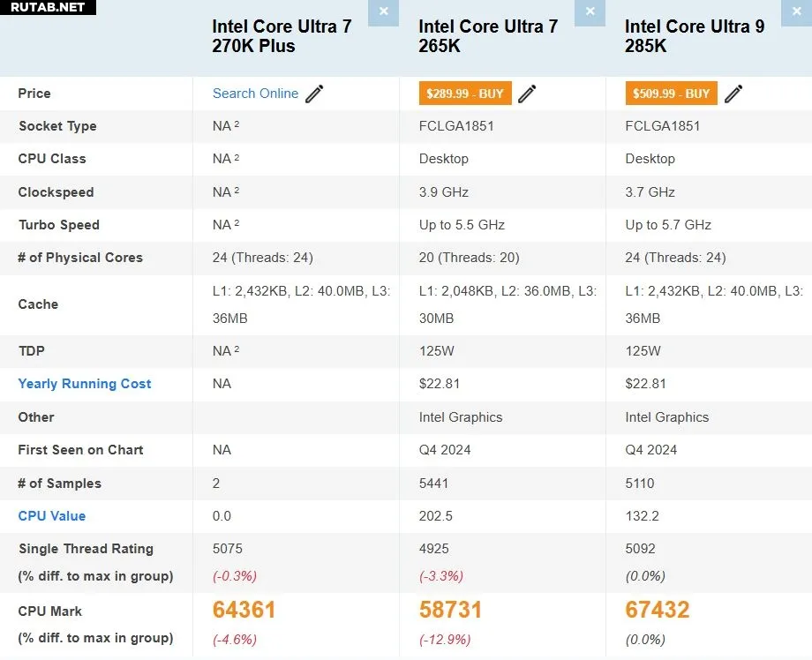The image size is (812, 660).
Task: Click the Single Thread Rating row label
Action: point(86,549)
